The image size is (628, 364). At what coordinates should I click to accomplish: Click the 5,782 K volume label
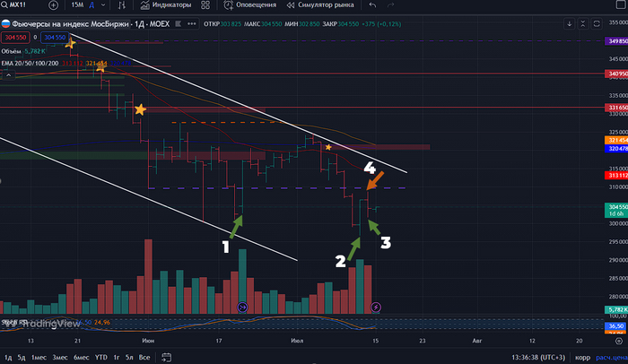(x=616, y=309)
